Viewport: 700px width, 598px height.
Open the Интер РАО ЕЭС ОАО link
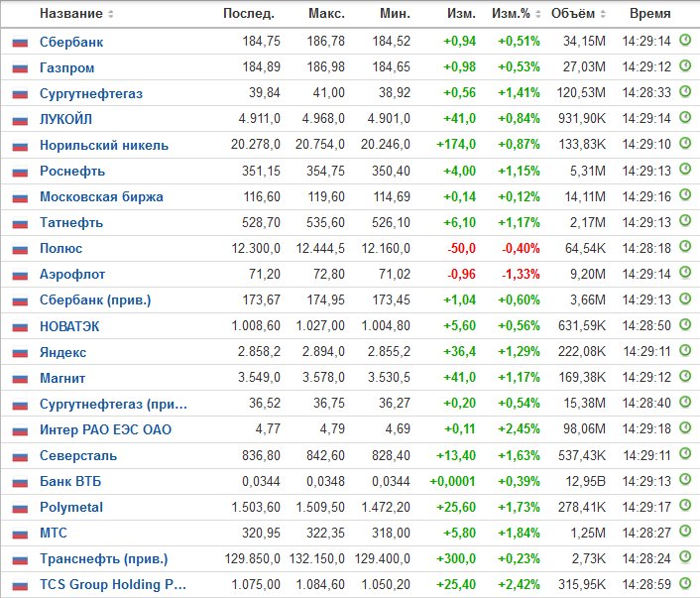coord(105,429)
